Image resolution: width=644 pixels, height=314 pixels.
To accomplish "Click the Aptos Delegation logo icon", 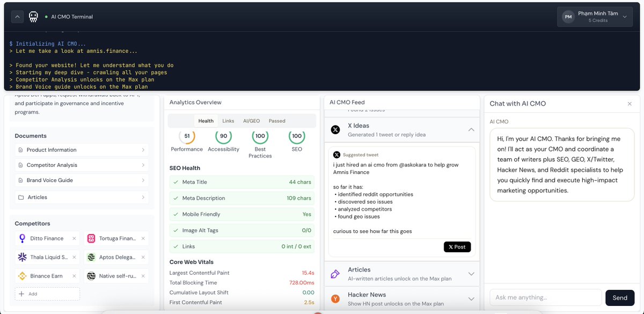I will coord(91,257).
